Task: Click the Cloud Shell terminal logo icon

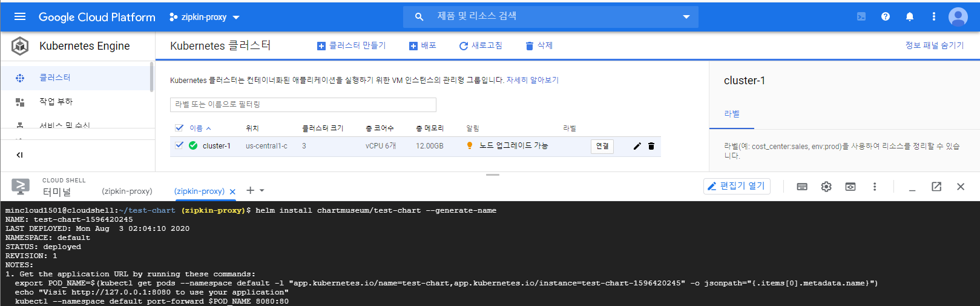Action: tap(21, 186)
